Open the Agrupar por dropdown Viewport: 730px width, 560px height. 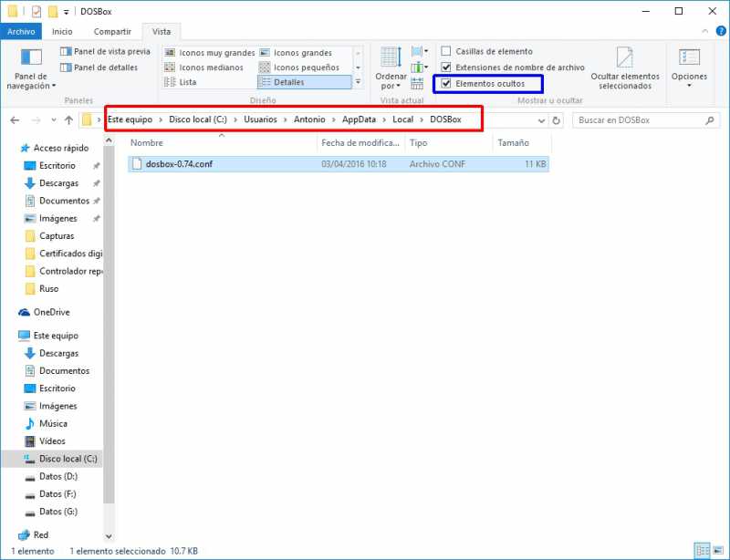pos(420,51)
